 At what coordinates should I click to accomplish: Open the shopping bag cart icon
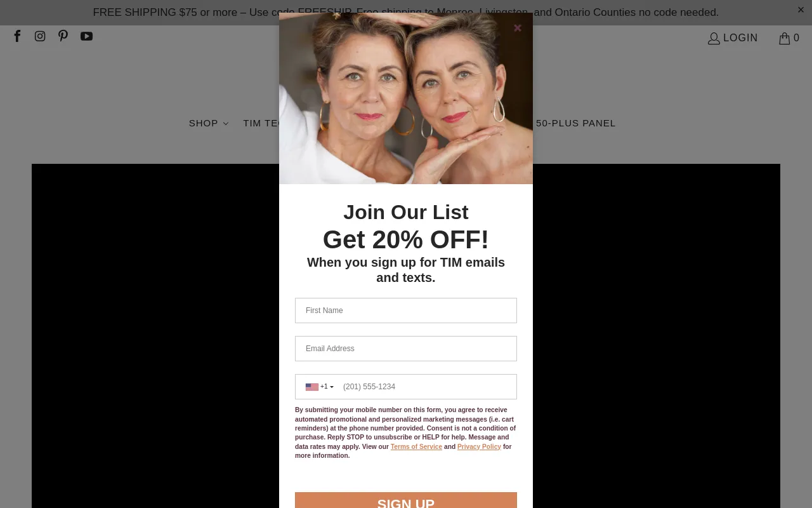[x=785, y=38]
